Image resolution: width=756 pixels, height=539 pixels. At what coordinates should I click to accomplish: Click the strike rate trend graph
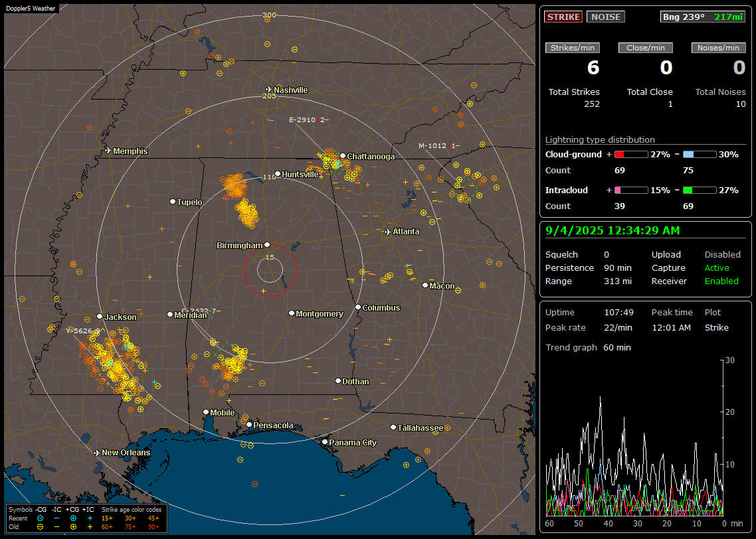point(634,437)
